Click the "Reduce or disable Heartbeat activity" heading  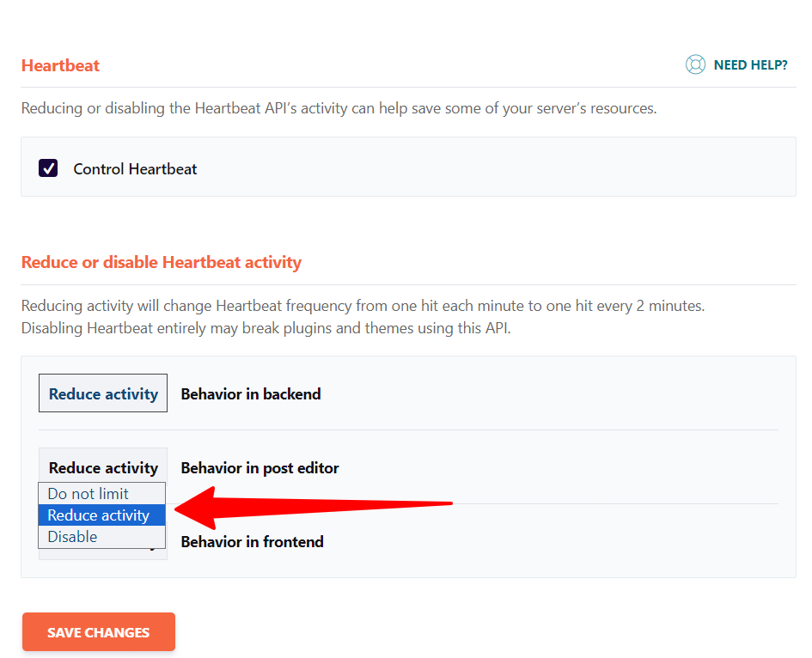point(162,262)
